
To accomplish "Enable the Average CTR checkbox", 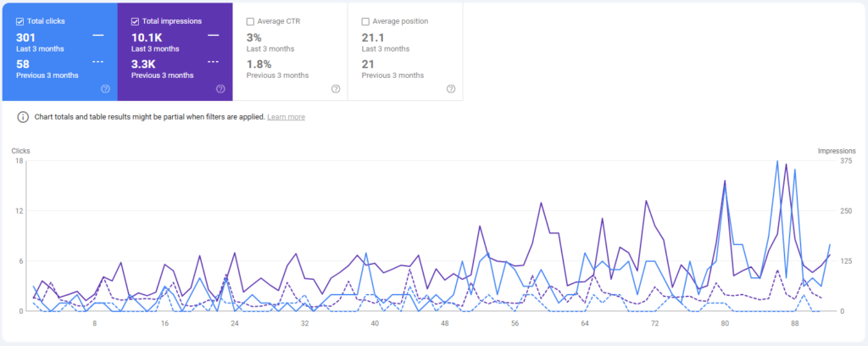I will pos(250,21).
